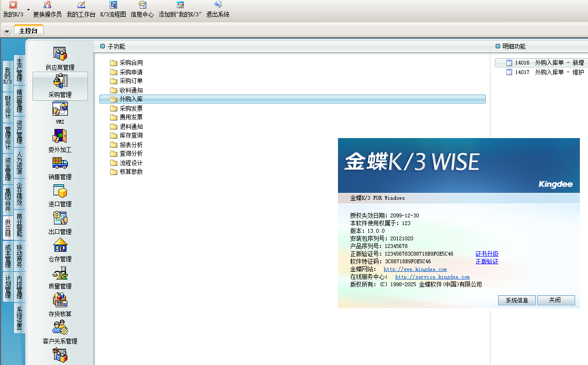Open the 流程设计 folder
This screenshot has width=588, height=365.
point(127,162)
